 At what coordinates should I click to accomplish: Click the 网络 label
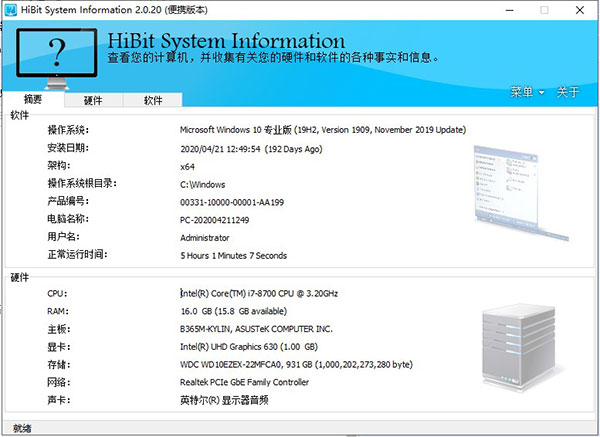(x=59, y=382)
